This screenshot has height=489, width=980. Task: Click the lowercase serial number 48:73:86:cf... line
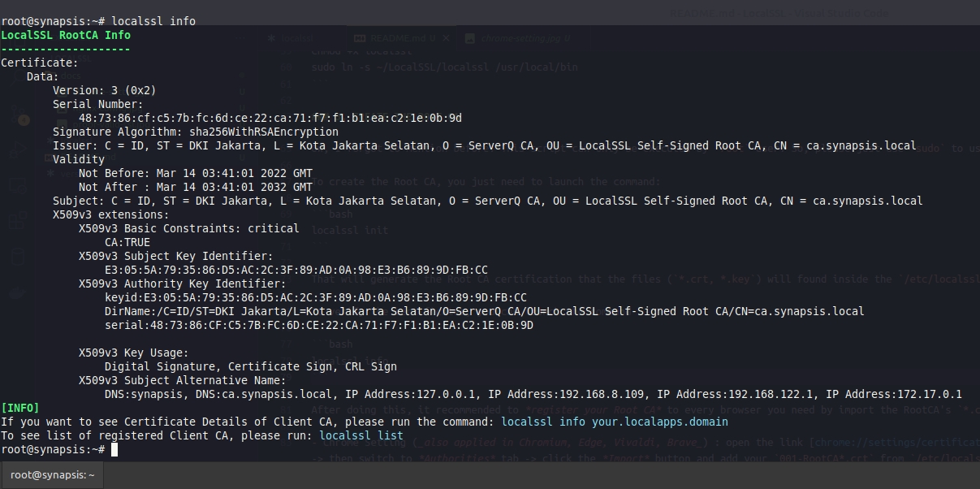click(x=270, y=118)
